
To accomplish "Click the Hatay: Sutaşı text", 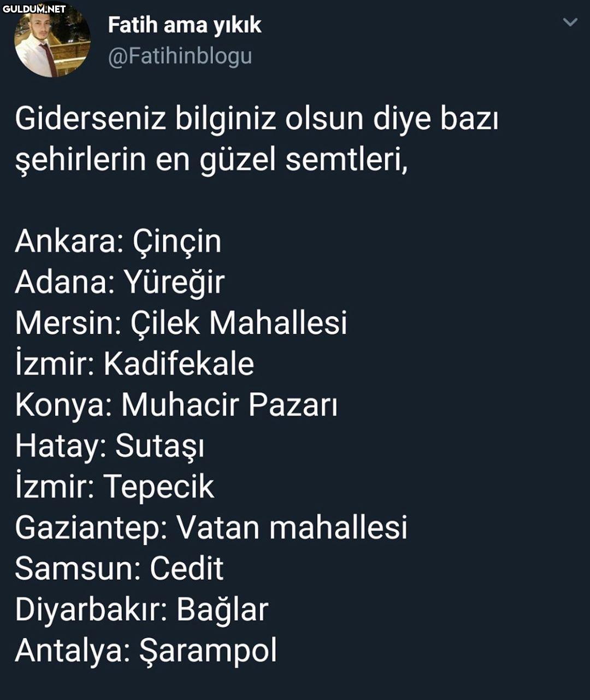I will click(110, 446).
